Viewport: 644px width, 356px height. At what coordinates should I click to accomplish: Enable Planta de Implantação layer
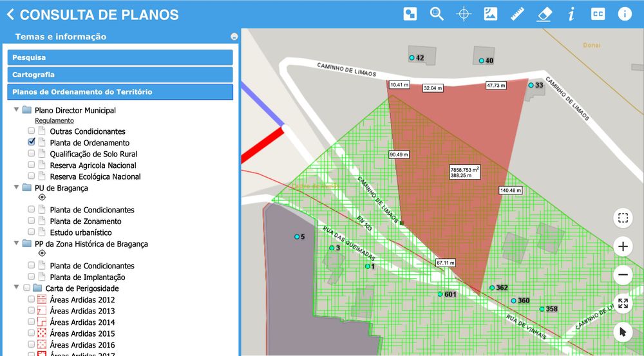click(31, 276)
